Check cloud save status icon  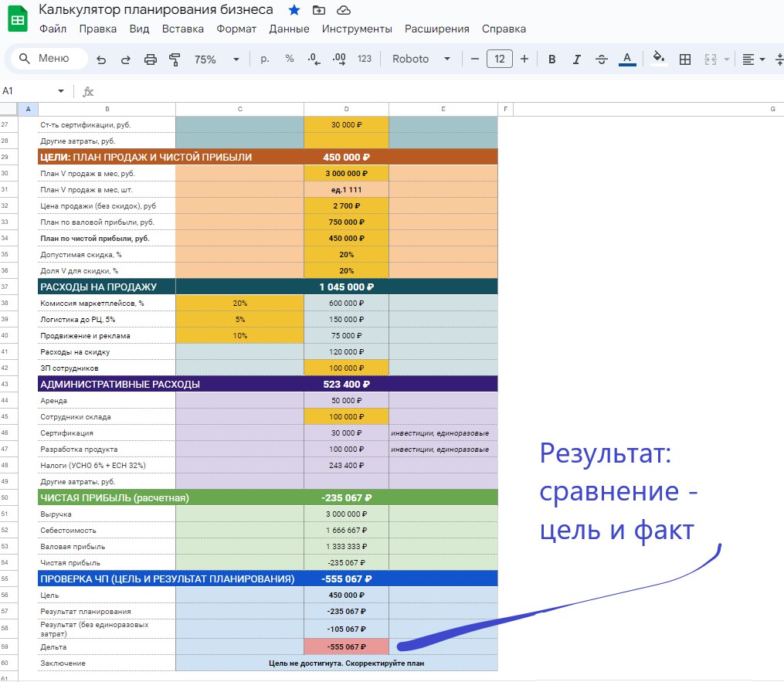pos(344,10)
